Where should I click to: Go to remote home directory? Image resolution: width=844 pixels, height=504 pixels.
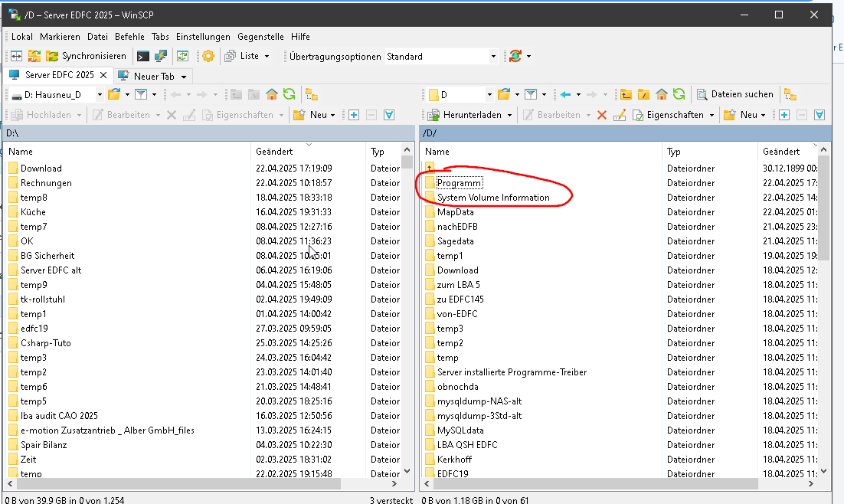(x=662, y=94)
